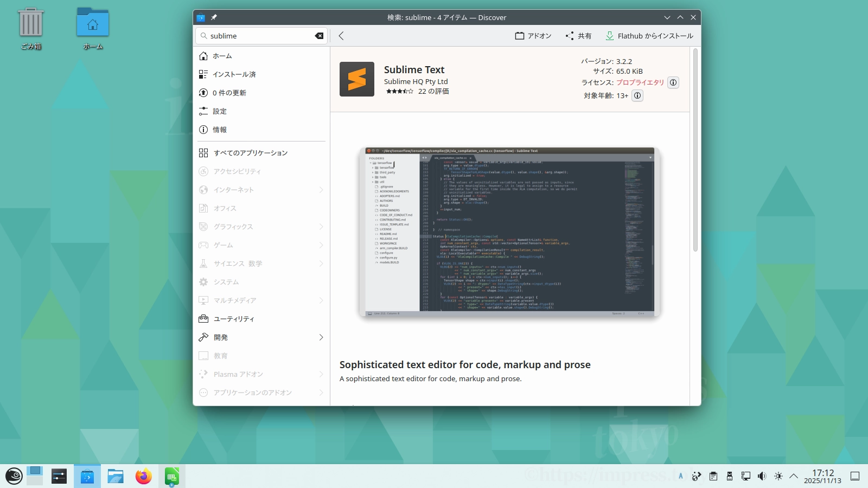This screenshot has width=868, height=488.
Task: Click Flathub からインストール
Action: click(x=649, y=36)
